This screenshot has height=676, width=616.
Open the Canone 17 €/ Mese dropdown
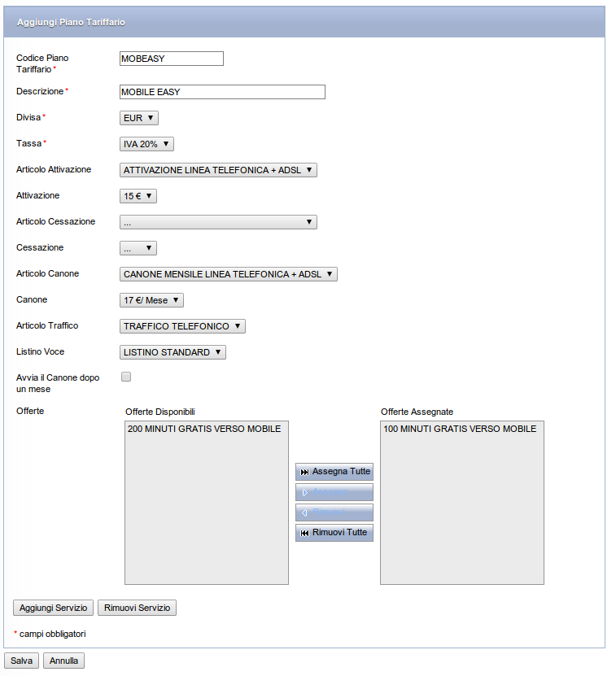(x=151, y=300)
